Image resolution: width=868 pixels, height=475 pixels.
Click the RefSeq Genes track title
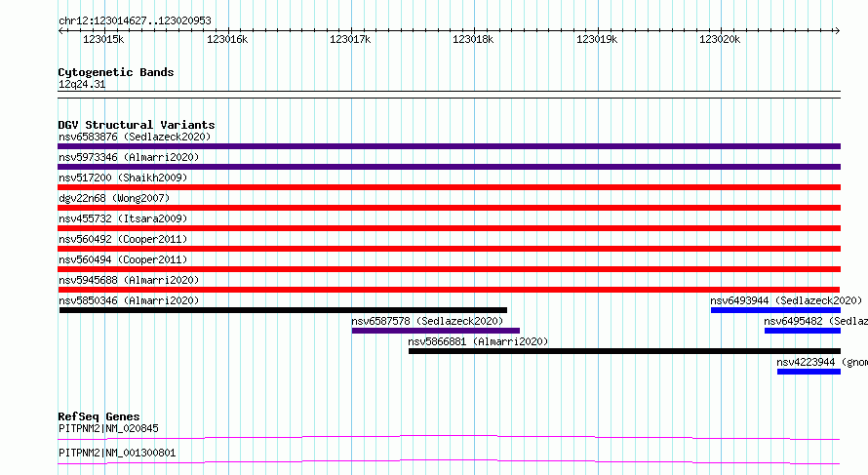pos(99,416)
